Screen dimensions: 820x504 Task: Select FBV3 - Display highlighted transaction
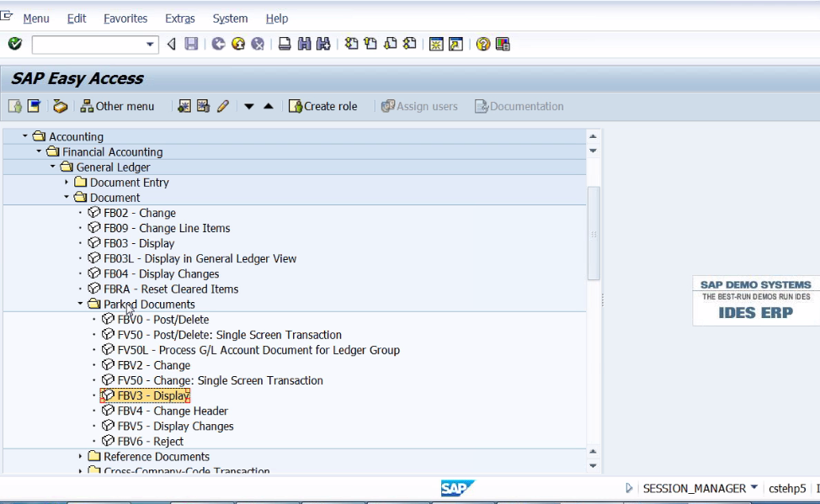click(x=146, y=395)
